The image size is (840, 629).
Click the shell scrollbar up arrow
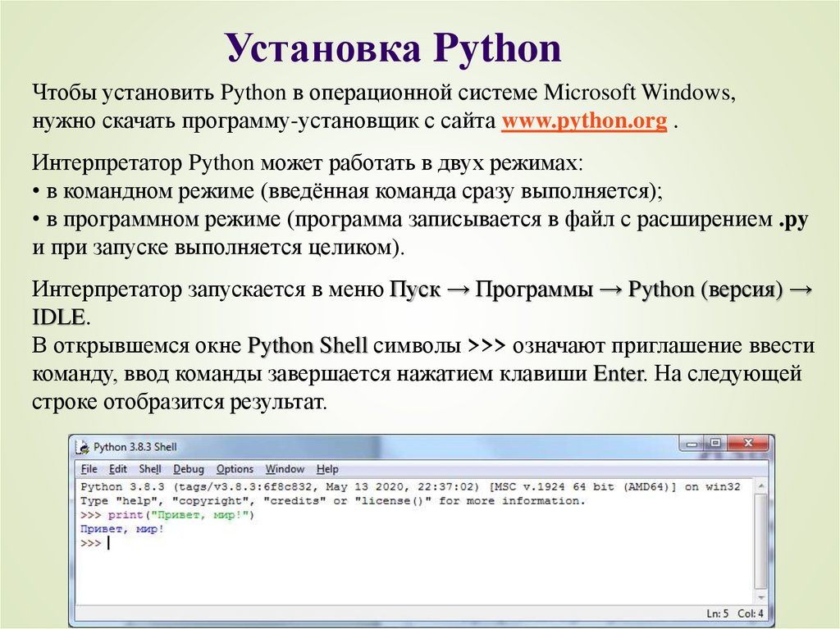(x=760, y=486)
